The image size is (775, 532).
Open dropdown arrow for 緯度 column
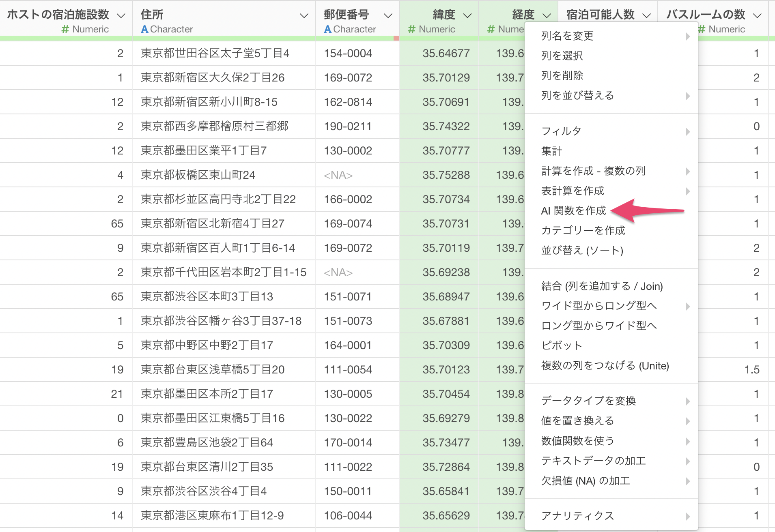point(467,16)
